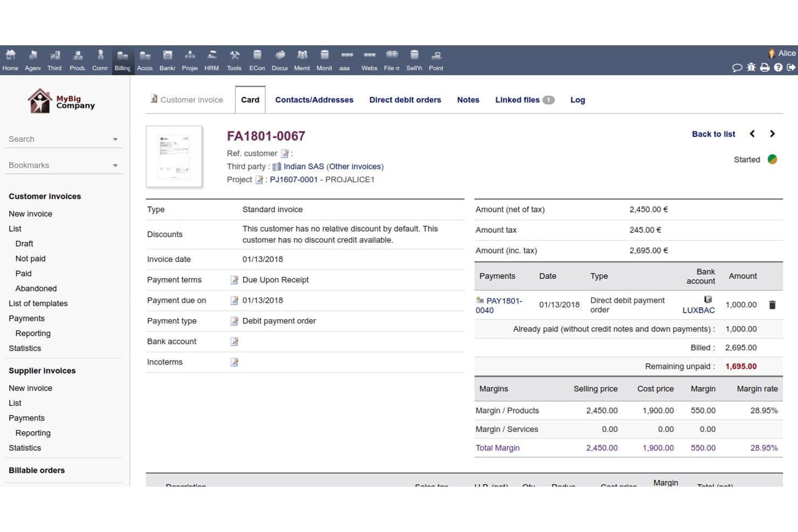Edit the Incoterms field
Screen dimensions: 798x532
coord(235,362)
